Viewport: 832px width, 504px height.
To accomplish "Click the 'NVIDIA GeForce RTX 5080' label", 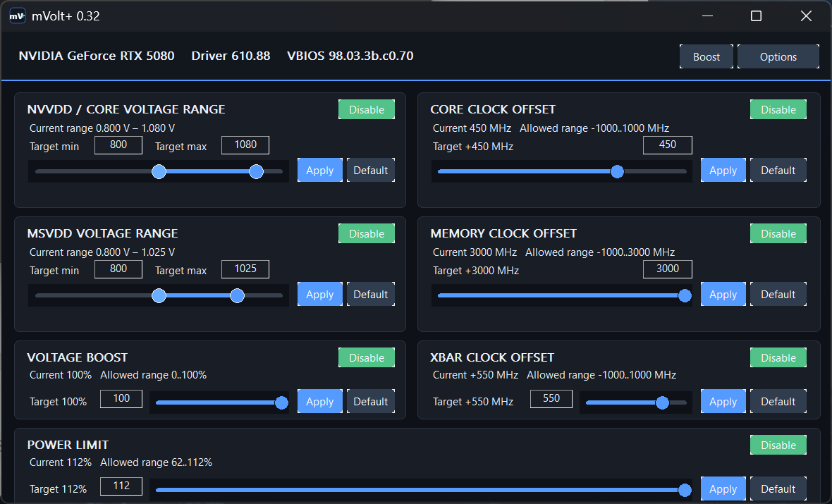I will tap(97, 56).
